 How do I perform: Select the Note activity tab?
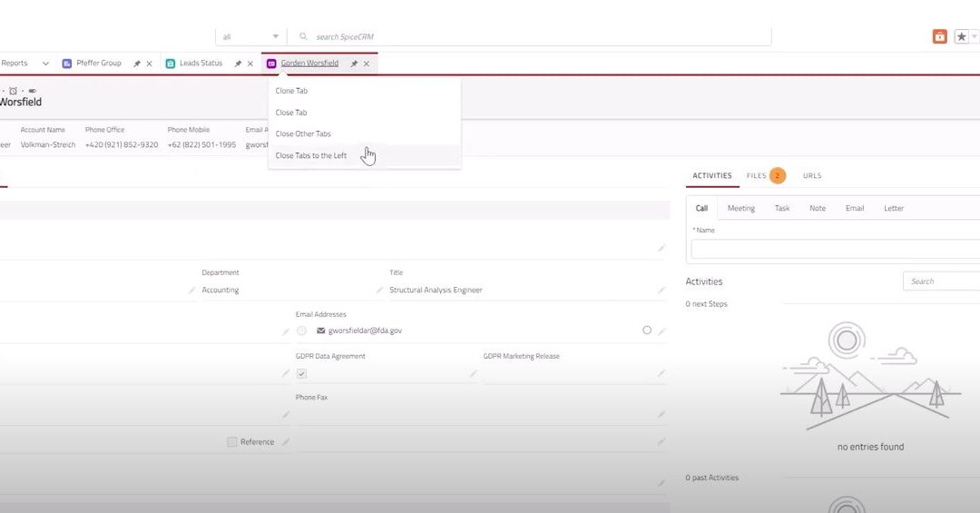[x=818, y=208]
